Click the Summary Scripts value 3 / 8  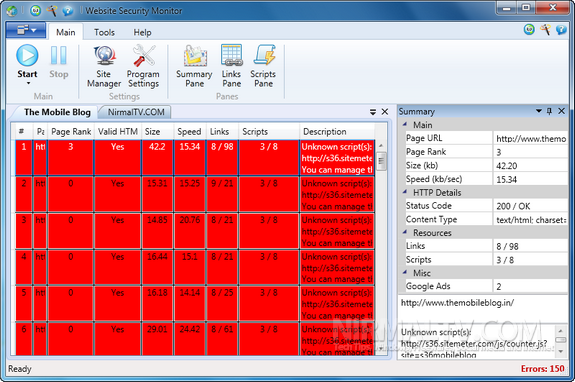point(531,260)
